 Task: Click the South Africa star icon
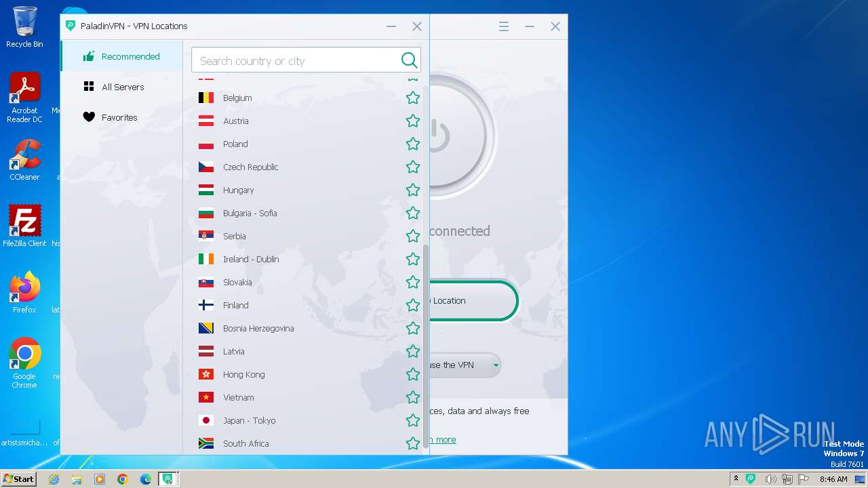tap(412, 443)
